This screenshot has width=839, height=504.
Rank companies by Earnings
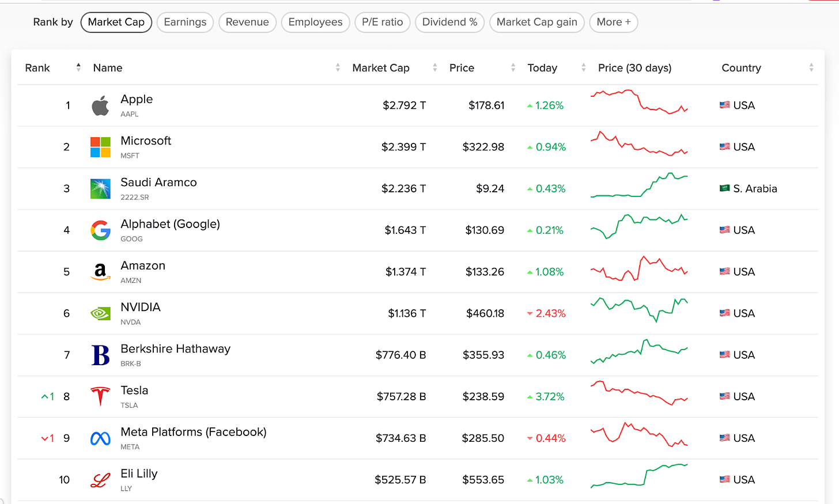click(185, 22)
